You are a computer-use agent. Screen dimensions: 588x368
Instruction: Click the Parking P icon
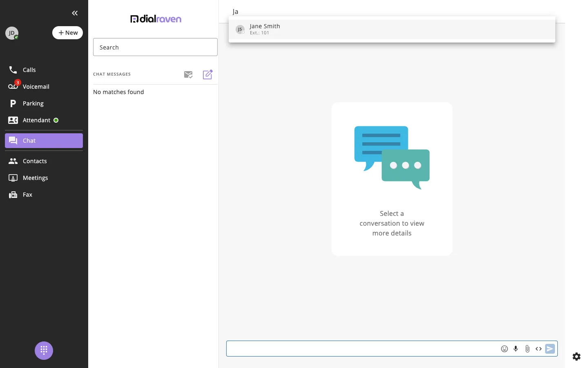tap(13, 103)
